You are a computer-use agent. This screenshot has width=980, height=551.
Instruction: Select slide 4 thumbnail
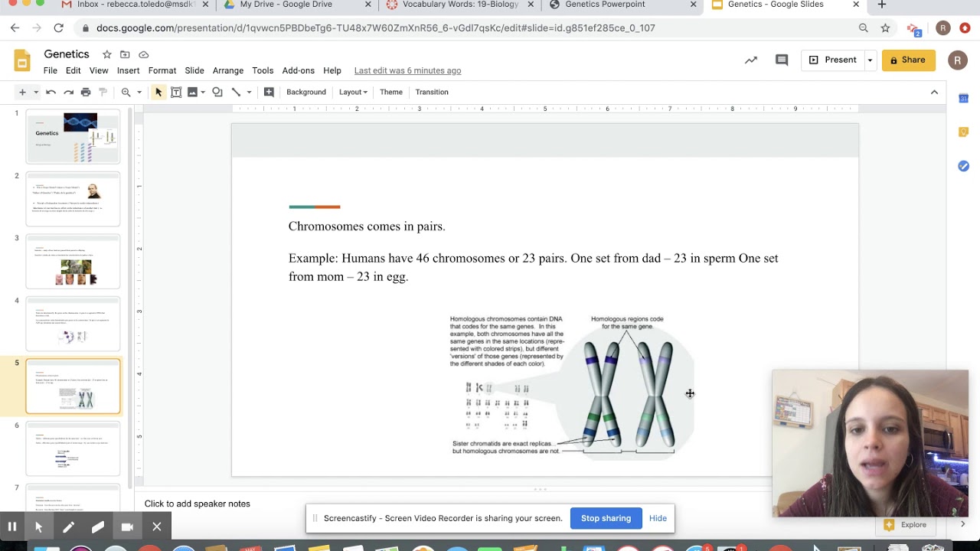[73, 324]
